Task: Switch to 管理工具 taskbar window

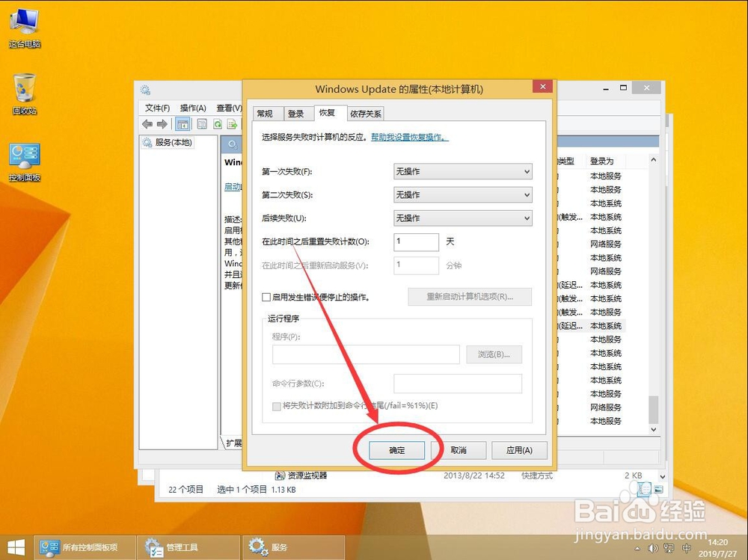Action: pyautogui.click(x=188, y=547)
